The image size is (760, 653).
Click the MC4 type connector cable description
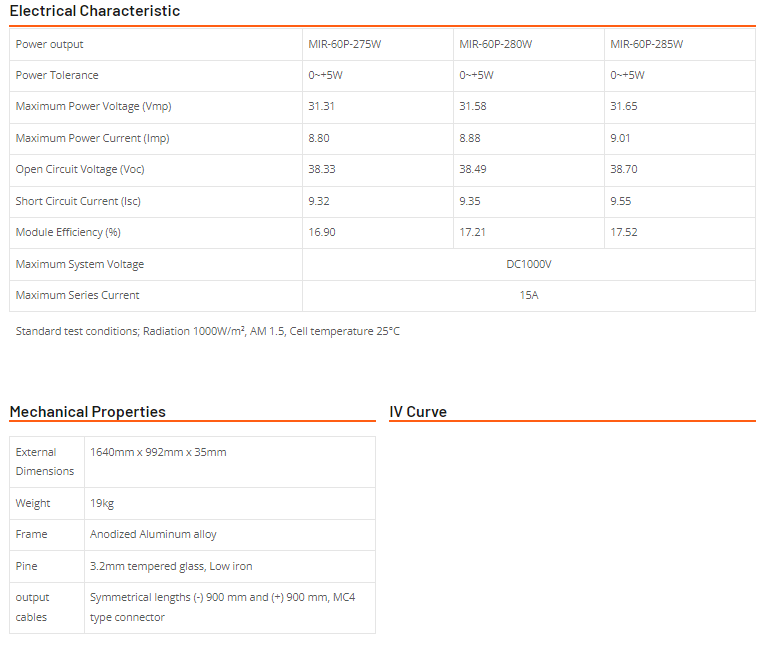222,607
